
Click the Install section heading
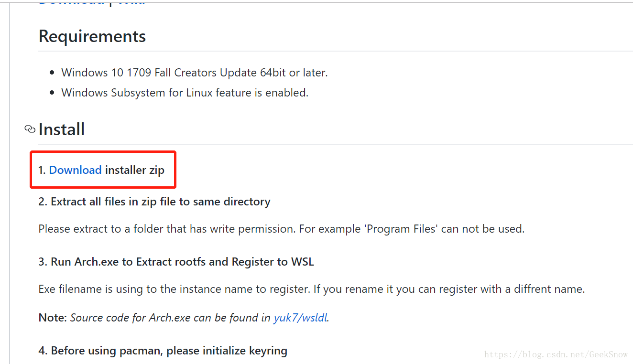[62, 129]
